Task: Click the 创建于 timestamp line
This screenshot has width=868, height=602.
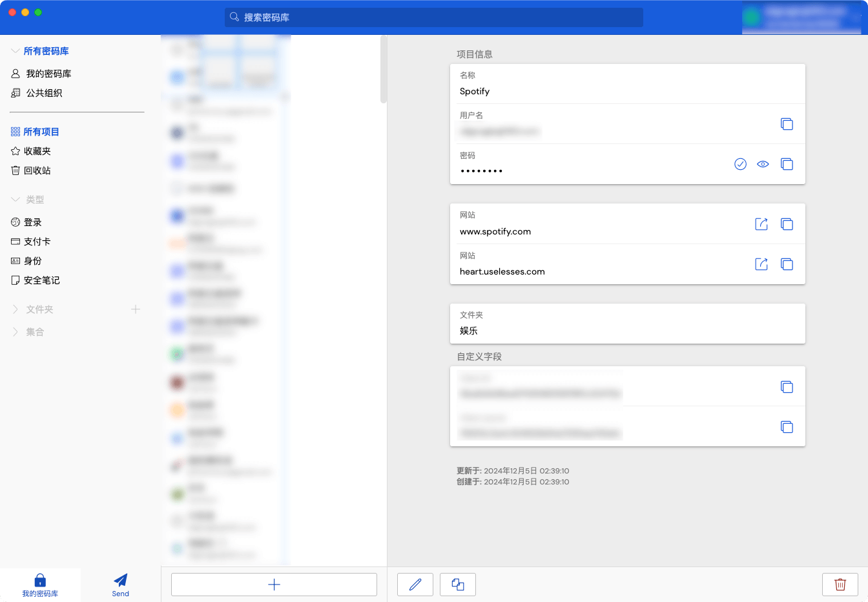Action: 513,482
